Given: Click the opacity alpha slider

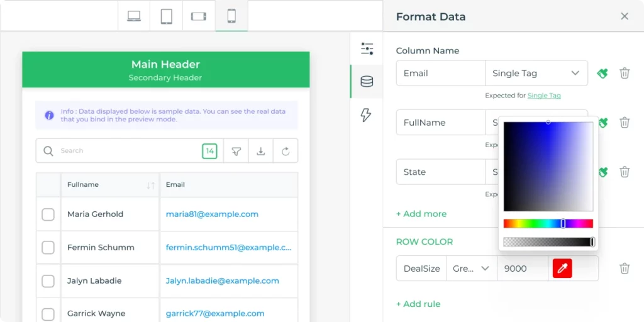Looking at the screenshot, I should pyautogui.click(x=548, y=242).
